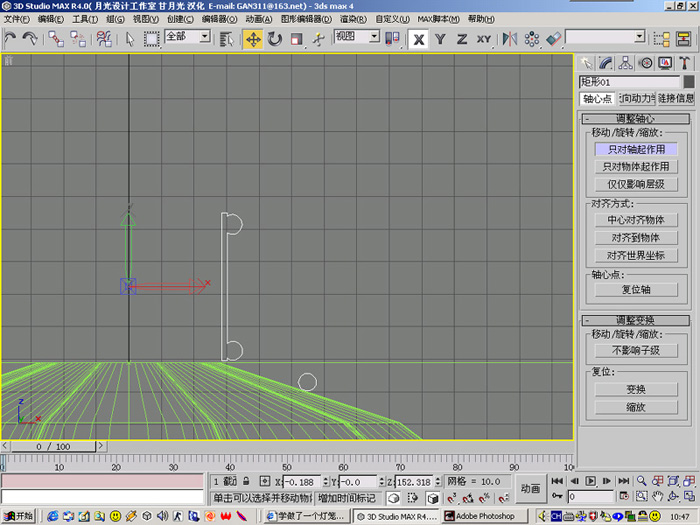This screenshot has width=700, height=525.
Task: Select the Unlink selection tool
Action: click(79, 39)
